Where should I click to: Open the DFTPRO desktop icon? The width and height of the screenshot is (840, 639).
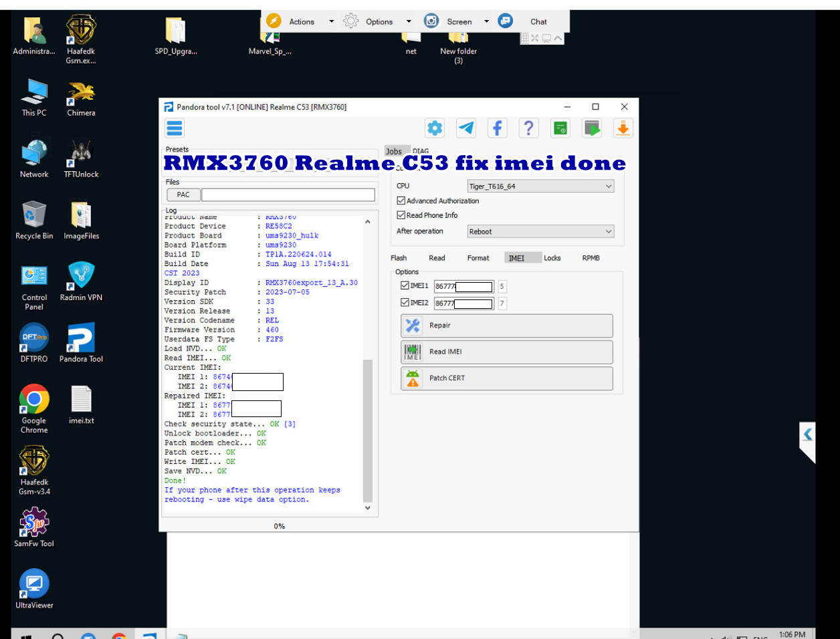34,343
